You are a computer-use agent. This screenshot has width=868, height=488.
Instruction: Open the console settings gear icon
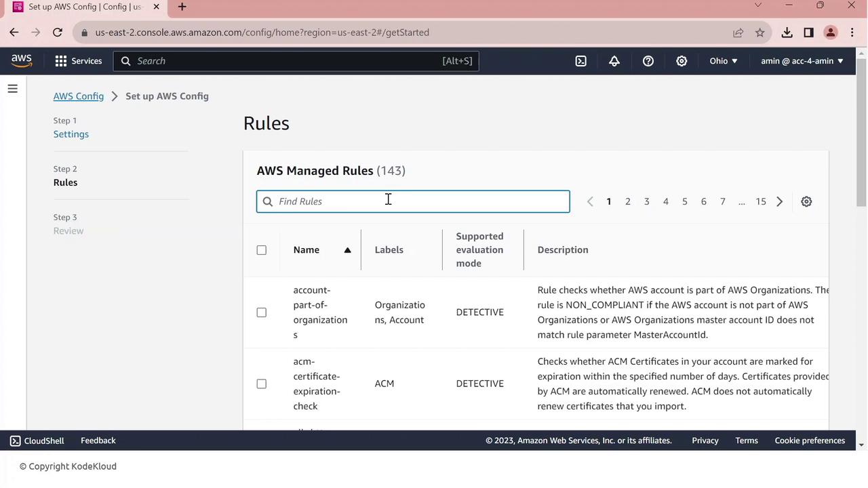click(682, 61)
